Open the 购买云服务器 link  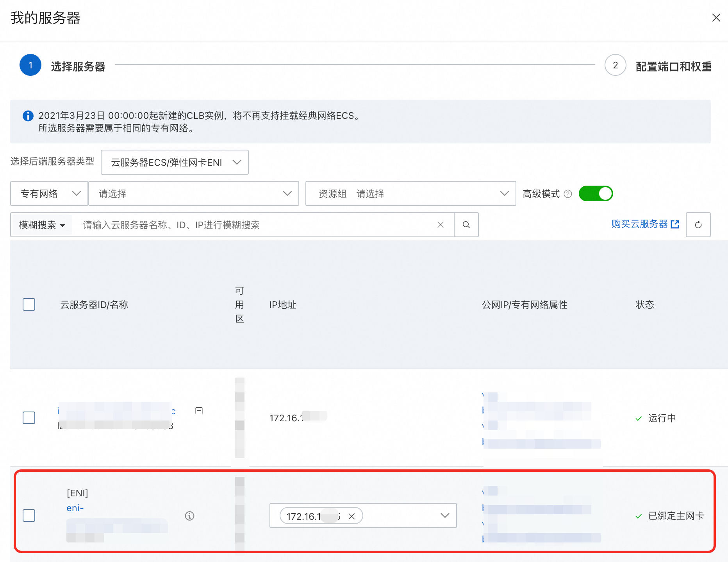(639, 224)
